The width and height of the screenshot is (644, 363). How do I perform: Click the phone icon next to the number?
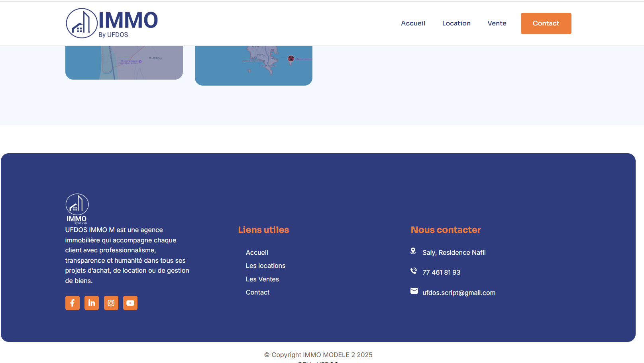[414, 271]
